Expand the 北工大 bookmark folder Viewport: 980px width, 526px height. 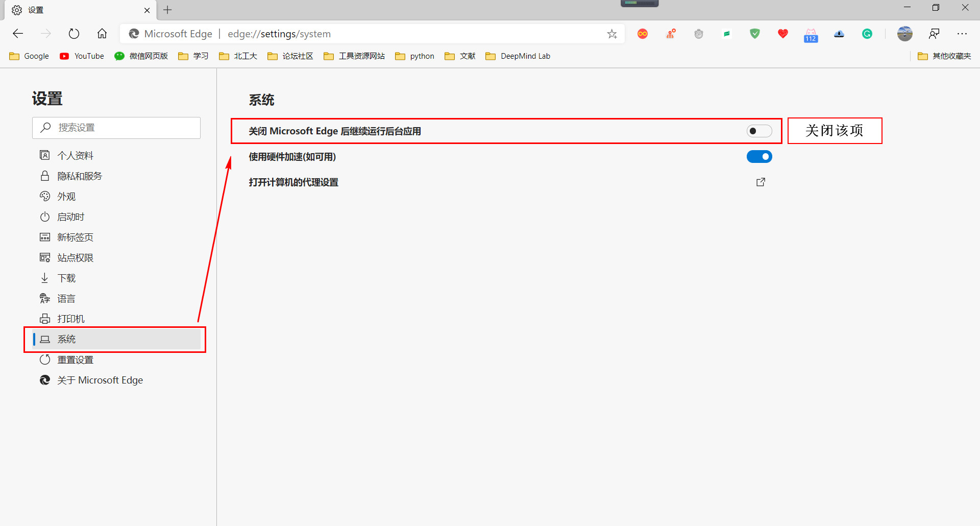pos(238,56)
